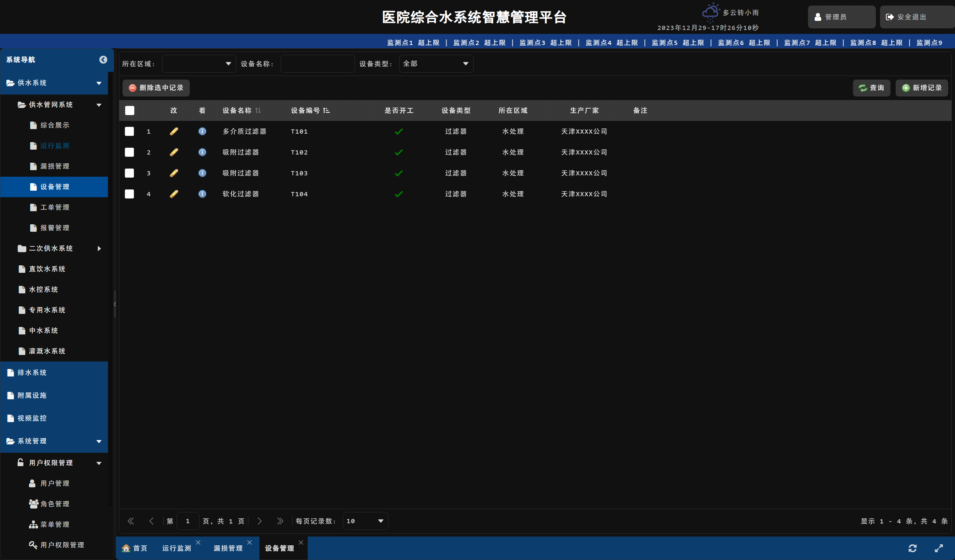Click the 设备名称 search input field
This screenshot has height=560, width=955.
317,64
